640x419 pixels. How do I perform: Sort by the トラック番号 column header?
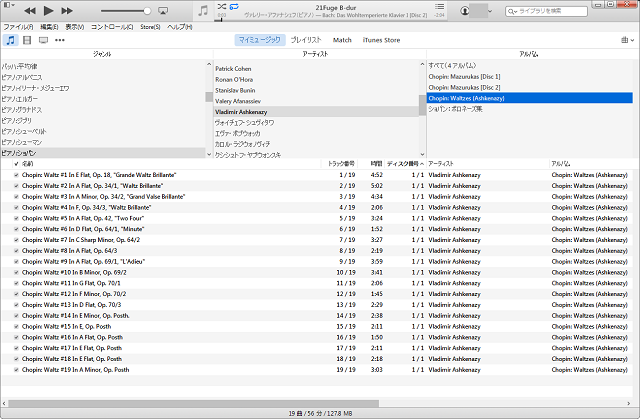341,164
